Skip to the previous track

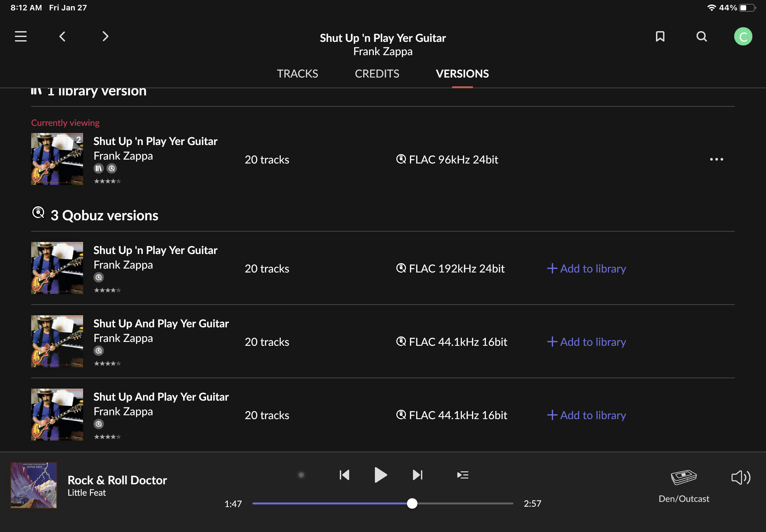pos(344,475)
